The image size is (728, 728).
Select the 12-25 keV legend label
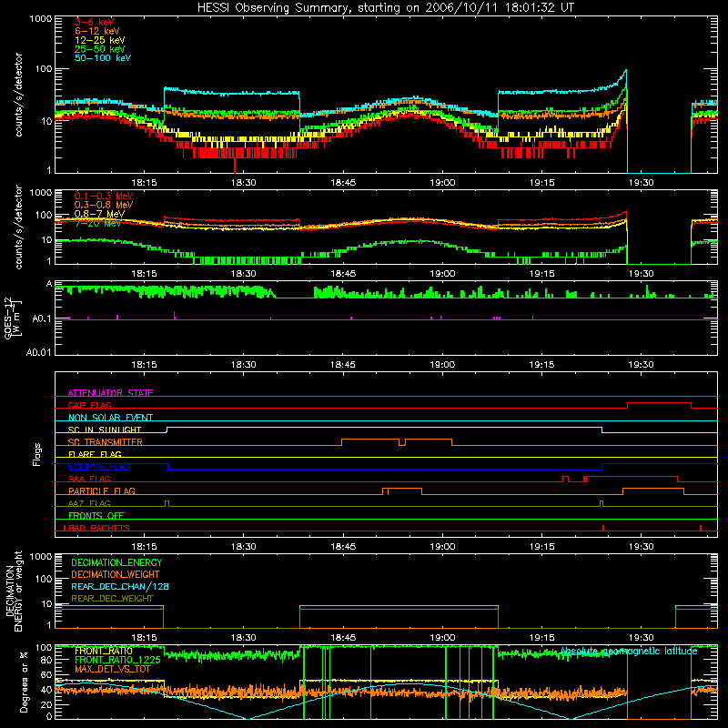click(100, 40)
